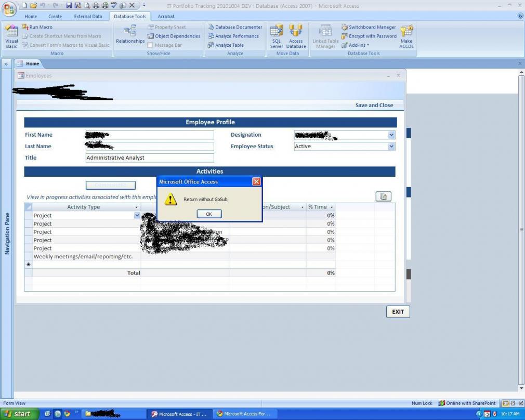This screenshot has height=420, width=525.
Task: Open the Office Button menu
Action: pyautogui.click(x=9, y=9)
